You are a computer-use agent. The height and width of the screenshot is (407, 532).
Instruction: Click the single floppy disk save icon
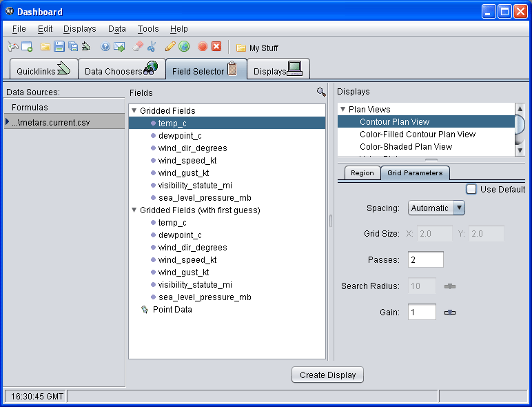[x=59, y=47]
